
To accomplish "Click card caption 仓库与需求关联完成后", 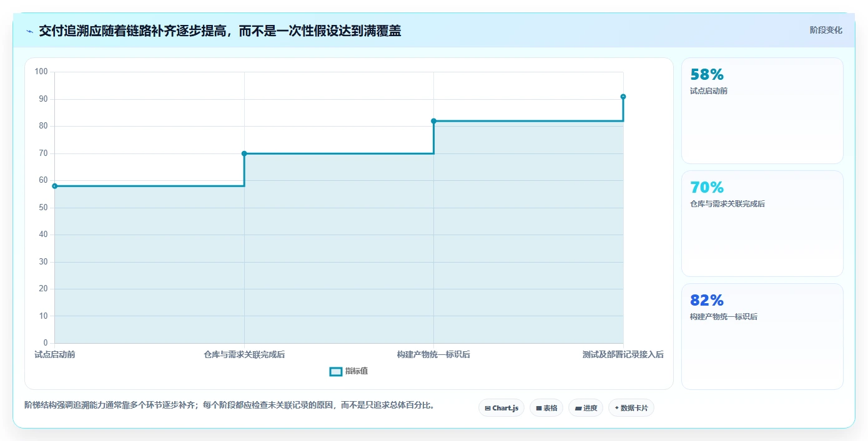I will [x=727, y=204].
